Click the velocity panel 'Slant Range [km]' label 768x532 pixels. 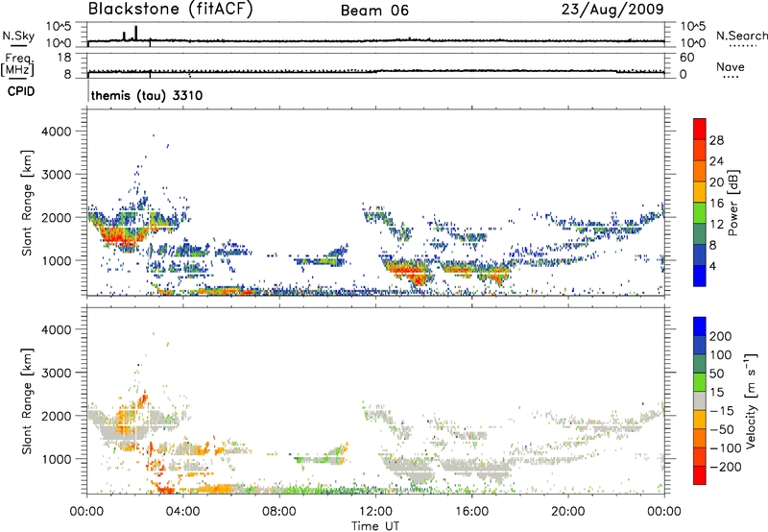(x=27, y=401)
